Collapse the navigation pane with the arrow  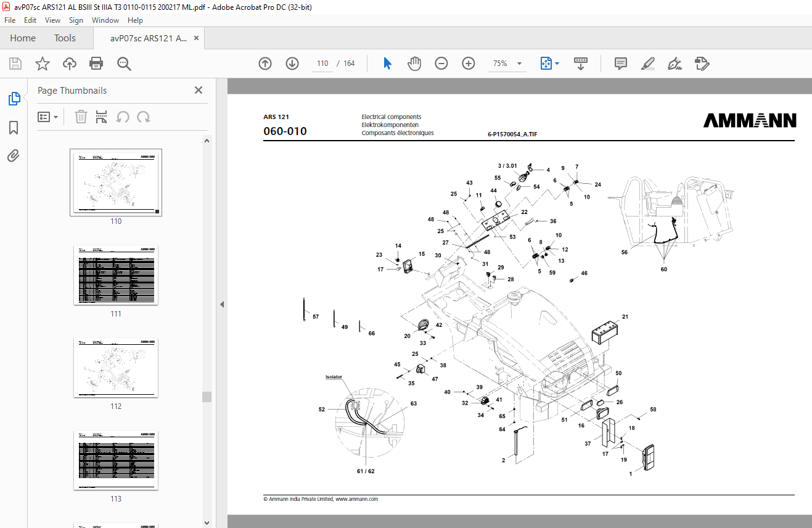point(222,304)
